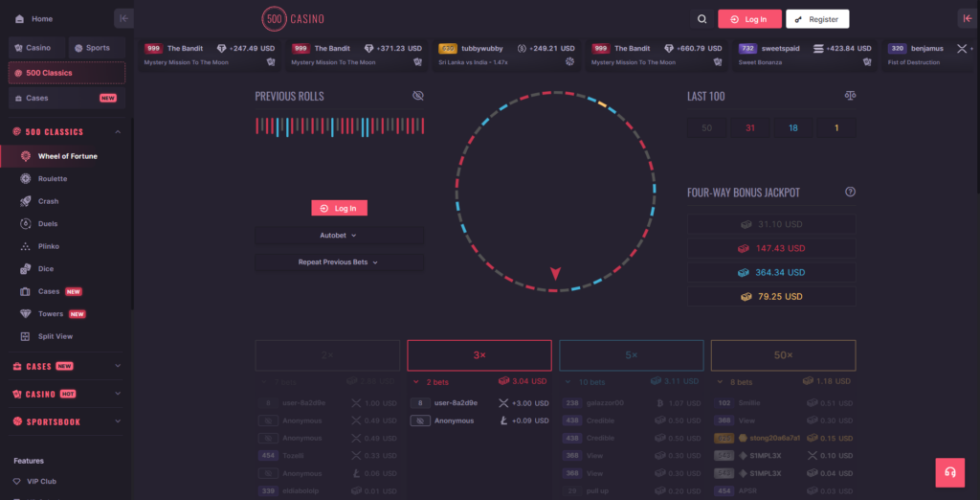Screen dimensions: 980x500
Task: Open sweetspaid Sweet Bonanza win card
Action: click(805, 55)
